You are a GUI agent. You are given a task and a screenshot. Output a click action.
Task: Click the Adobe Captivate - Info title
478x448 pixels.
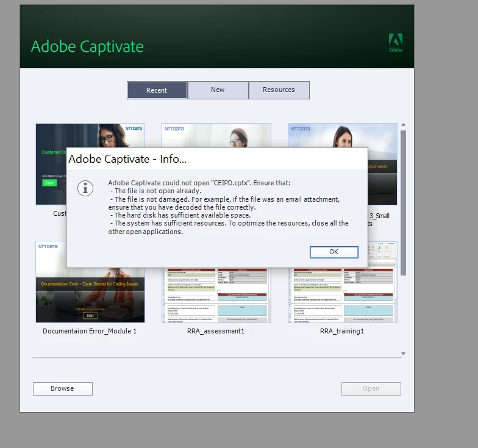(x=127, y=159)
